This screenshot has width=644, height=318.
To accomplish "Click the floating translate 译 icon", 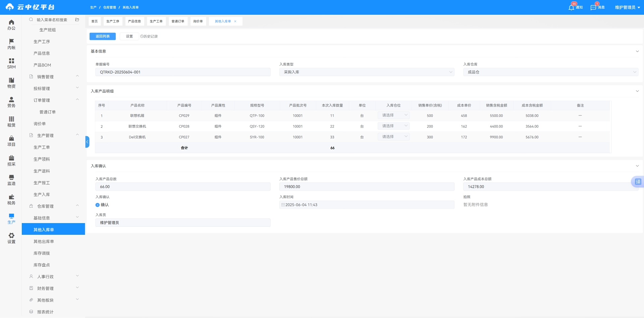I will 638,182.
